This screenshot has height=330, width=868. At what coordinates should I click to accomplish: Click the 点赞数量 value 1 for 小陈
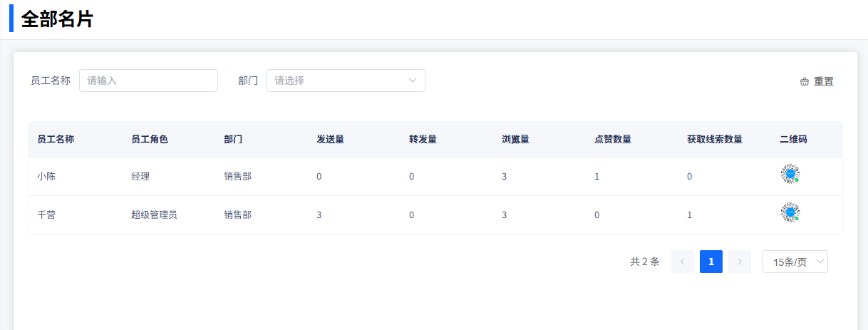point(596,176)
